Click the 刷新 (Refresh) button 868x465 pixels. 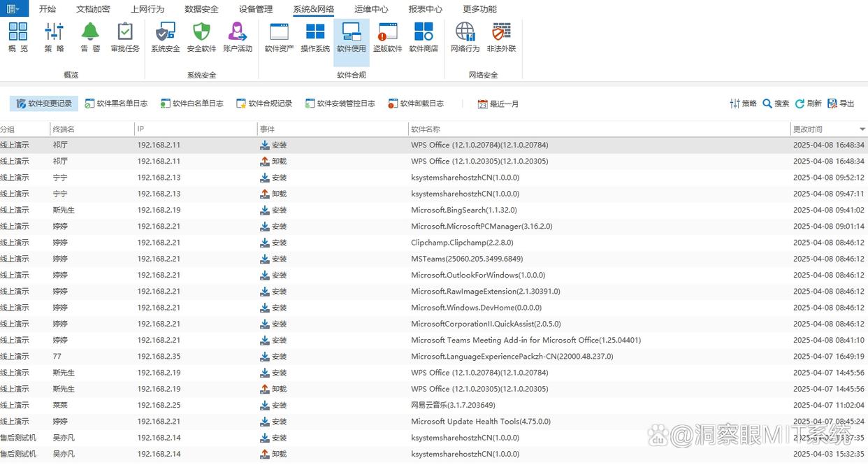(808, 103)
